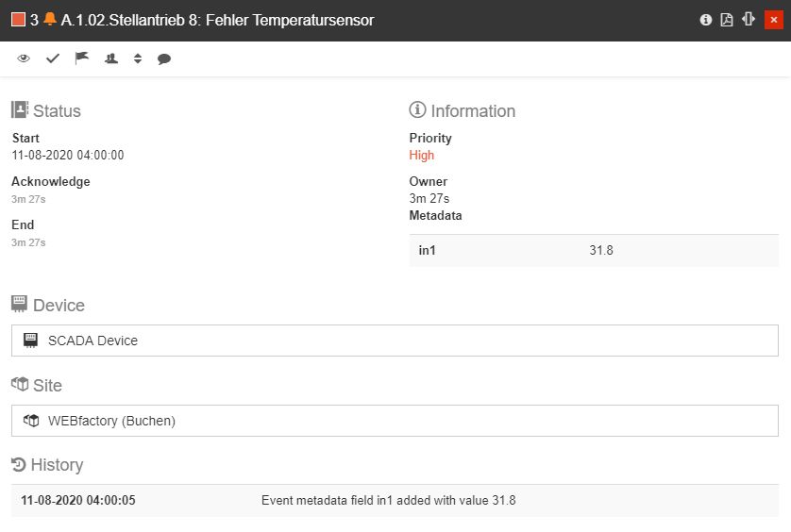Viewport: 791px width, 532px height.
Task: Click the expand-width icon in header
Action: [x=749, y=20]
